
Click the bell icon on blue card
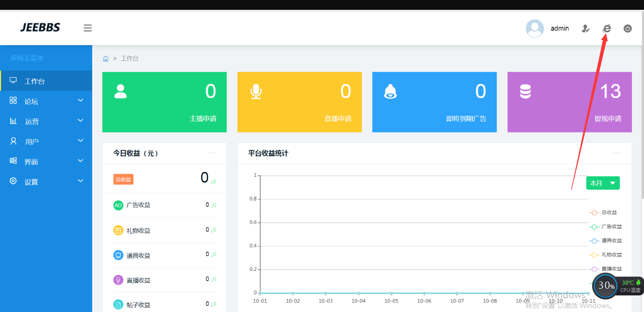390,91
